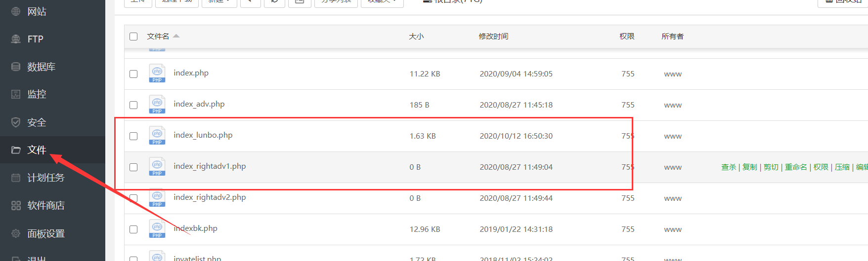This screenshot has width=868, height=261.
Task: Click the 修改时间 column header
Action: pos(493,37)
